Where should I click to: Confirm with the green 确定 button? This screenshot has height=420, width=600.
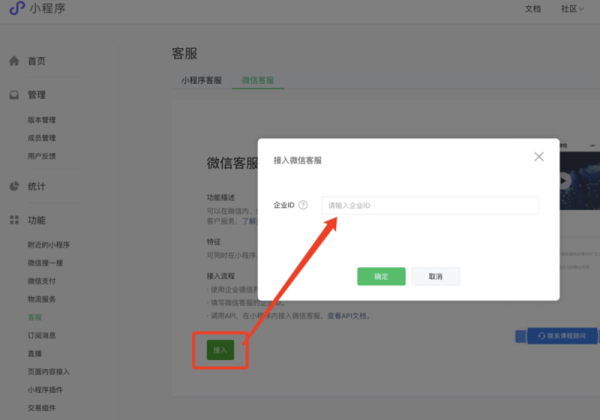381,276
